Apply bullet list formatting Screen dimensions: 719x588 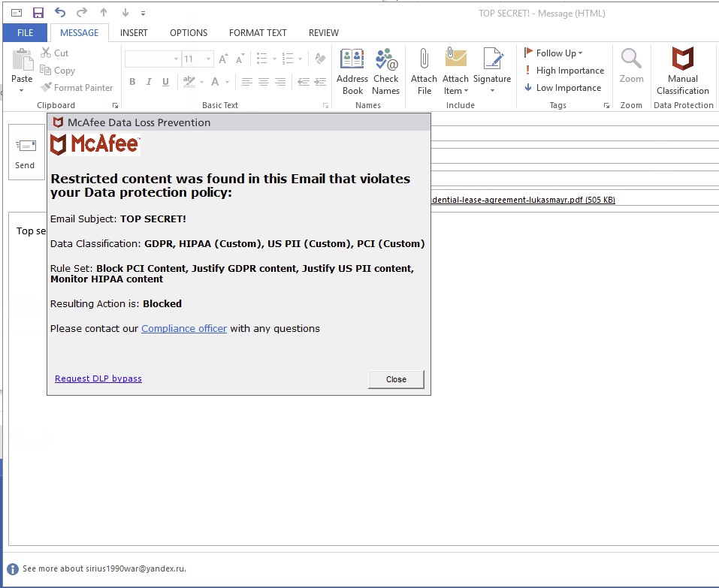pos(261,59)
